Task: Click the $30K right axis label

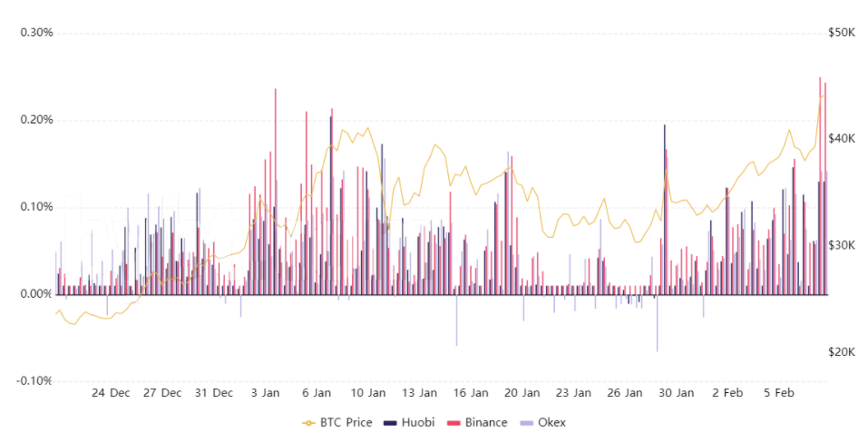Action: click(x=842, y=245)
